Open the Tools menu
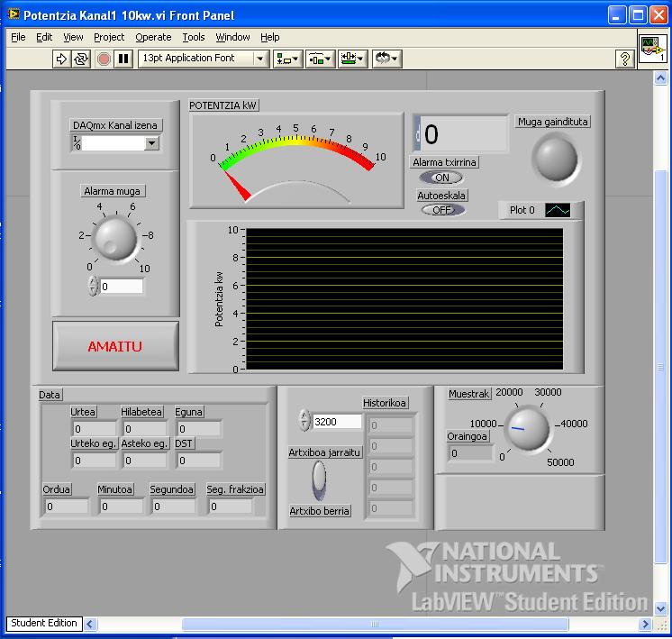Image resolution: width=672 pixels, height=639 pixels. coord(194,37)
